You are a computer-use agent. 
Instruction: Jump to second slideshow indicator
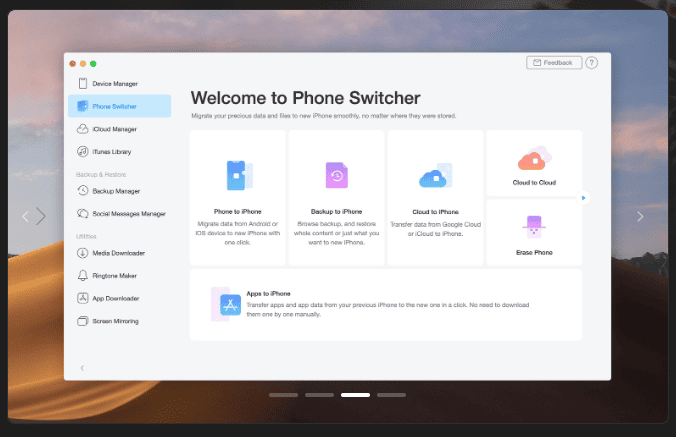(319, 395)
